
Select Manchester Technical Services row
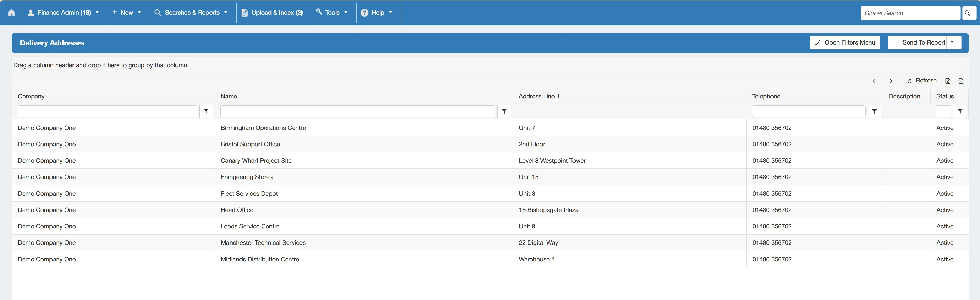click(x=490, y=243)
